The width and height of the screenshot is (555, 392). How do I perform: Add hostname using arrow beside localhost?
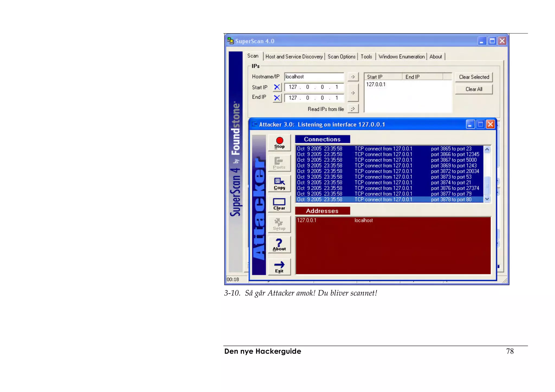point(353,77)
